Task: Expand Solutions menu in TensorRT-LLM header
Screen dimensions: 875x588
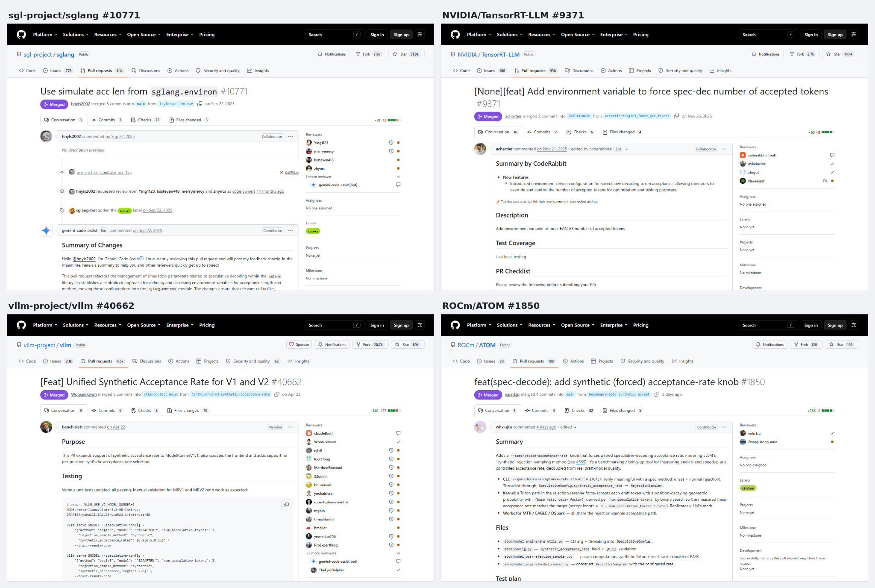Action: (509, 35)
